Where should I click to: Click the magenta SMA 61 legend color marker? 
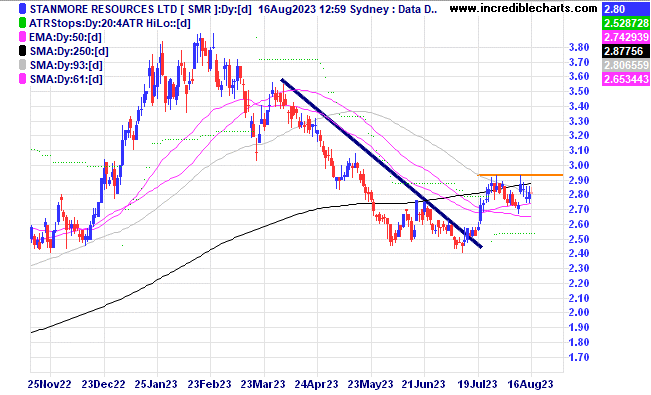pos(22,79)
